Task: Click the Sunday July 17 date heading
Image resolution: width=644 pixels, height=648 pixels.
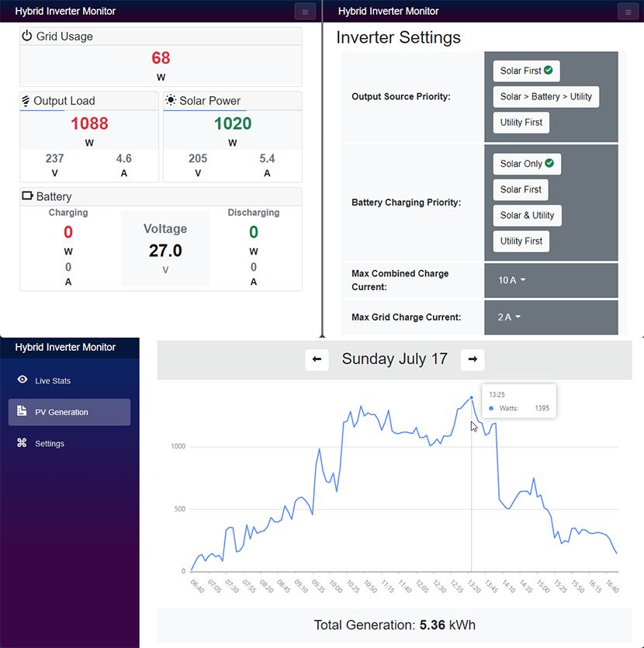Action: pos(394,359)
